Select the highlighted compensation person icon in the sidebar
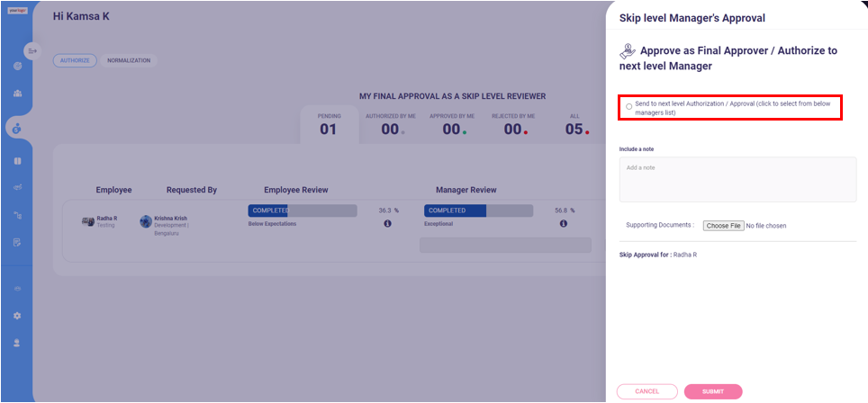The width and height of the screenshot is (868, 403). (x=17, y=129)
